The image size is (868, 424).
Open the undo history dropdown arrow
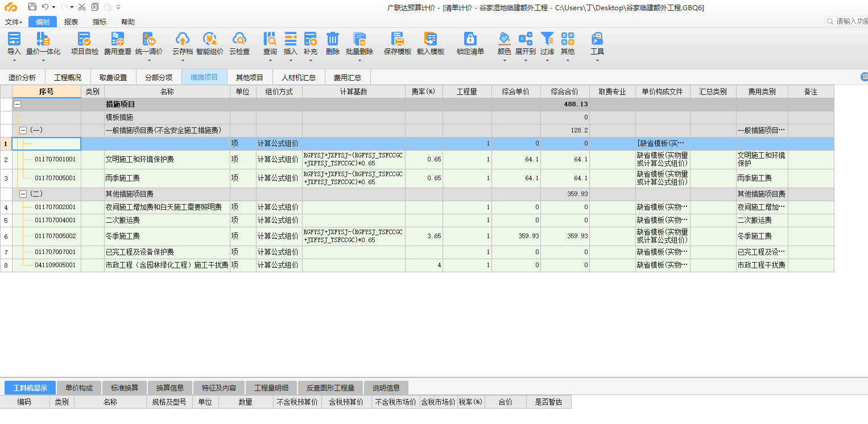tap(53, 7)
